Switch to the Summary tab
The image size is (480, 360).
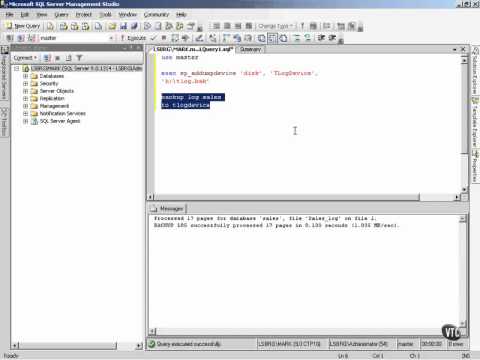point(250,49)
